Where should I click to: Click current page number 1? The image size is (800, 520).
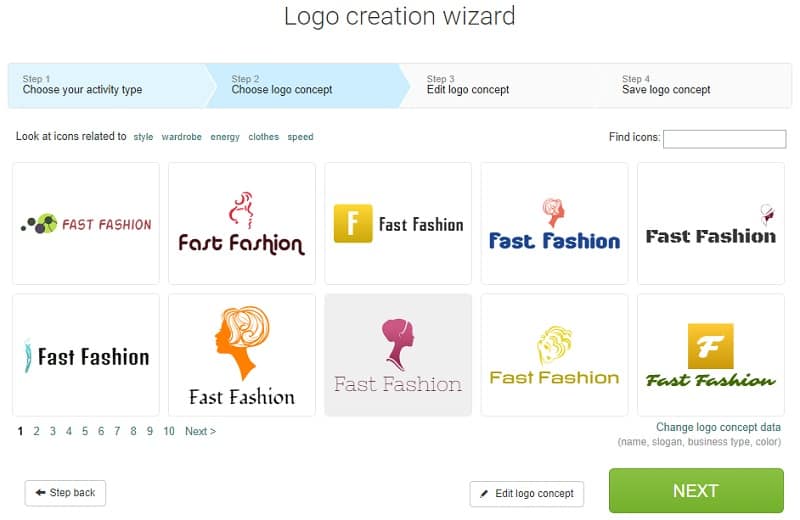point(20,431)
